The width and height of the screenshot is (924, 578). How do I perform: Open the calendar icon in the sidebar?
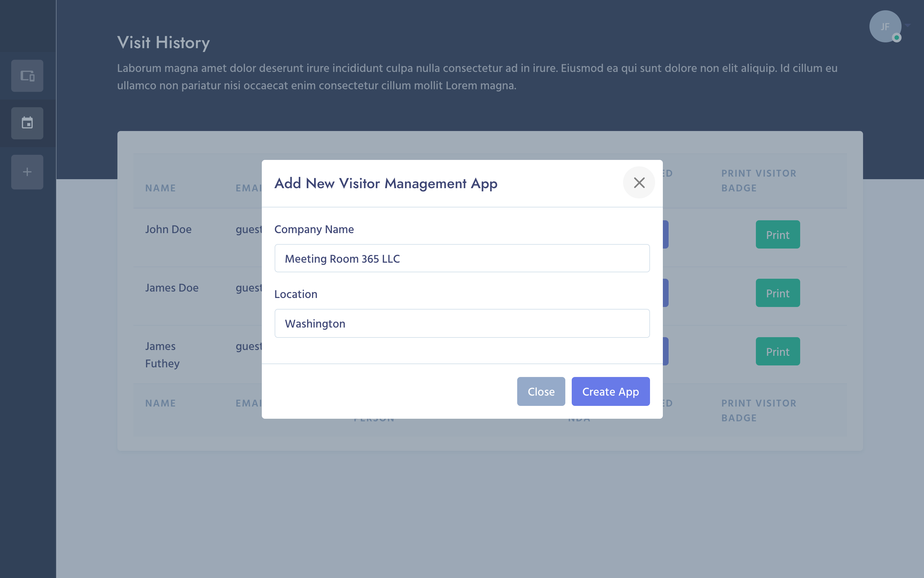(27, 123)
